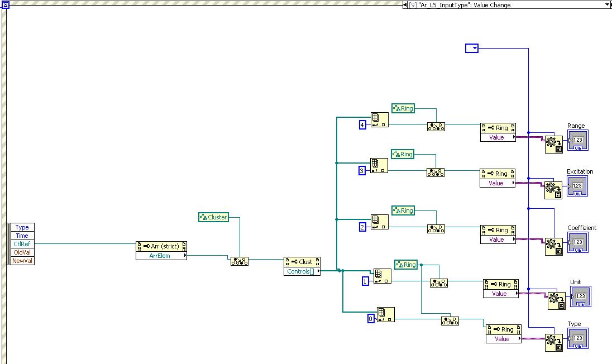Select the To More Specific Class node after Cluster
612x364 pixels.
tap(239, 261)
